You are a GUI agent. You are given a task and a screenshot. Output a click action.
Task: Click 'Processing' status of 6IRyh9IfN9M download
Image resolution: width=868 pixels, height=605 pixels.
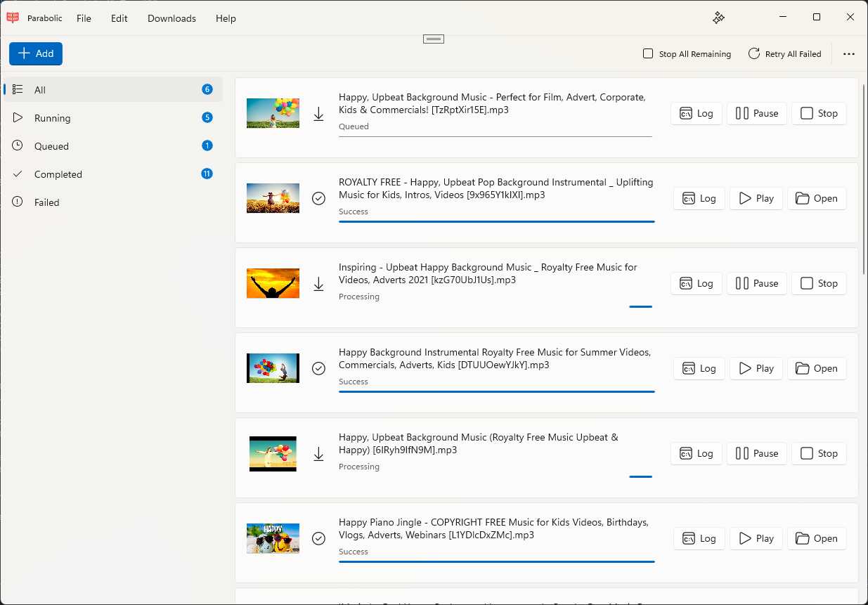click(359, 467)
